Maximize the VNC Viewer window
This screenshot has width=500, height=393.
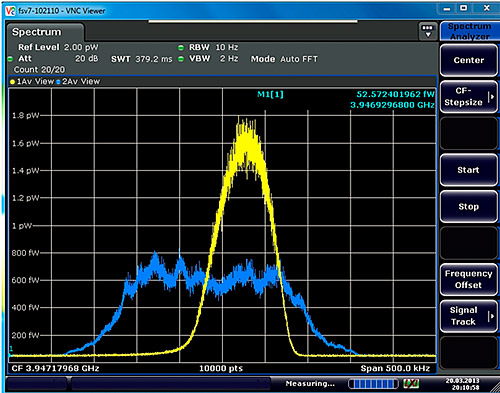pyautogui.click(x=464, y=8)
